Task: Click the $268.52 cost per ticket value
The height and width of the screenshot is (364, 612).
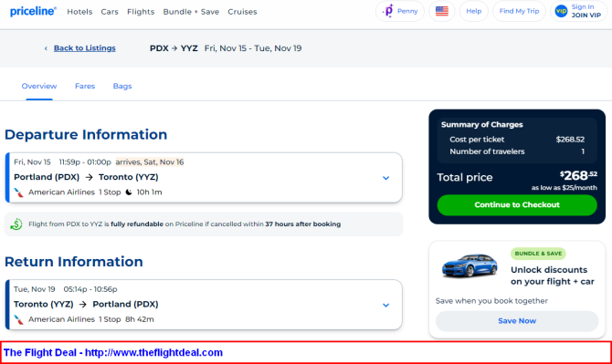Action: [x=570, y=140]
